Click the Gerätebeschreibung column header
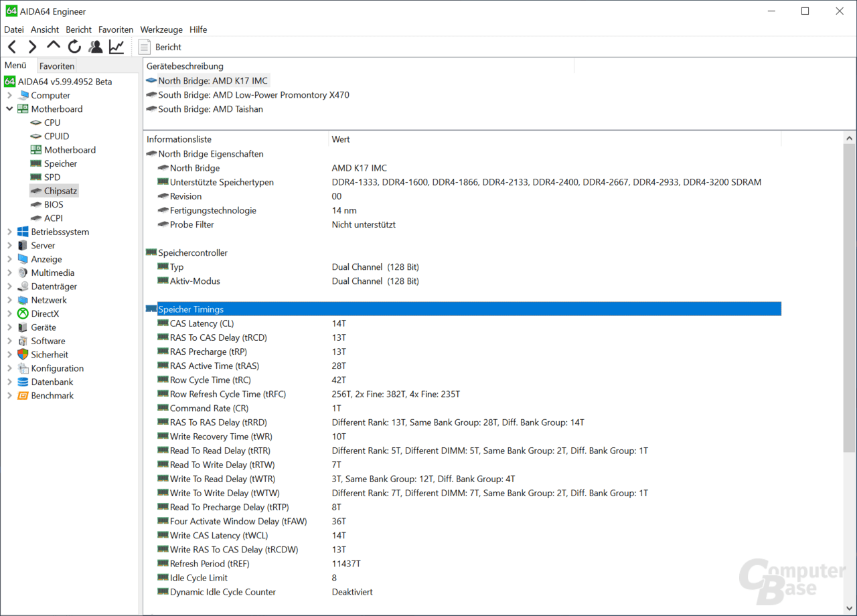 click(359, 66)
